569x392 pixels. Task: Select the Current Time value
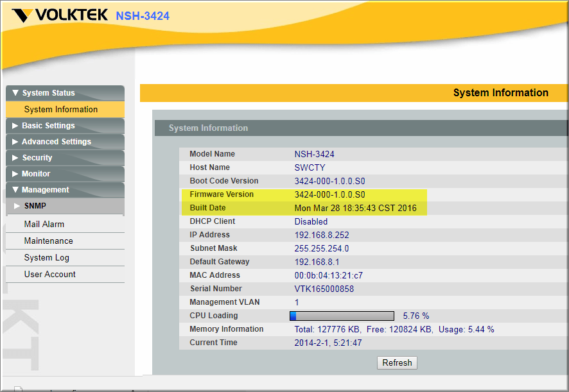tap(328, 343)
